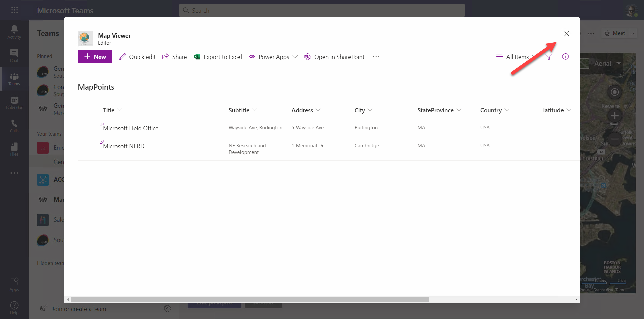Click the Burlington city cell
The width and height of the screenshot is (644, 319).
pos(366,128)
